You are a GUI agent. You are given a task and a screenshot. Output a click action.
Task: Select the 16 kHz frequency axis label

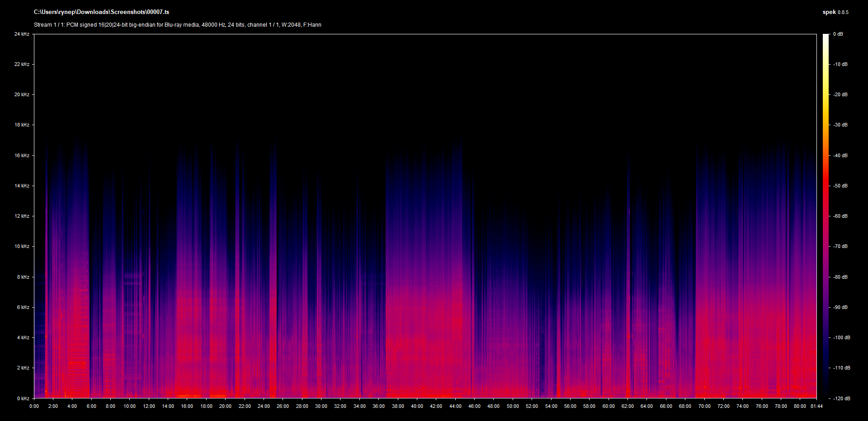tap(22, 155)
